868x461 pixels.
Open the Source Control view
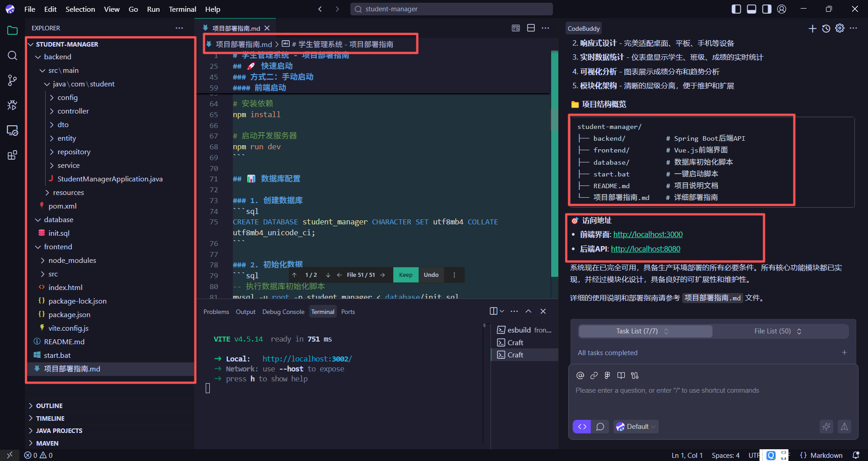point(12,81)
